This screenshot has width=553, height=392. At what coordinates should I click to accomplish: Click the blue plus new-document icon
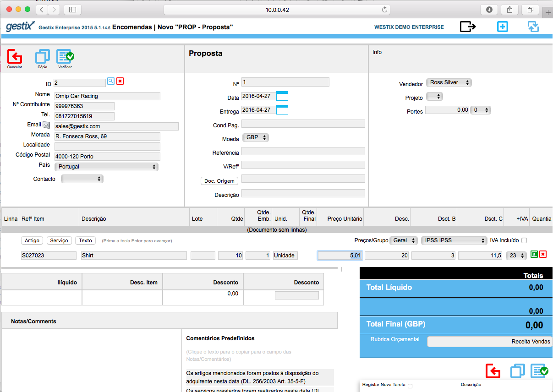pyautogui.click(x=503, y=27)
